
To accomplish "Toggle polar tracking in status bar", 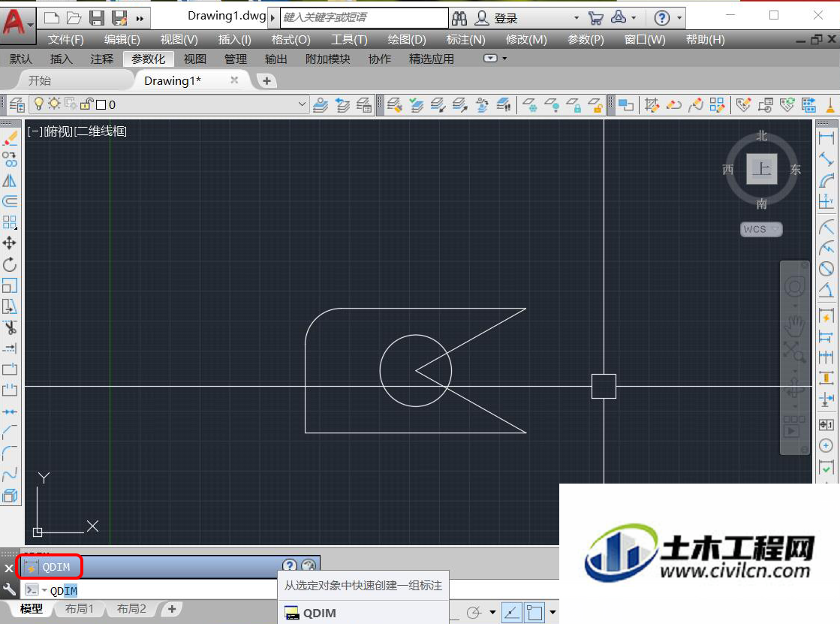I will (474, 612).
